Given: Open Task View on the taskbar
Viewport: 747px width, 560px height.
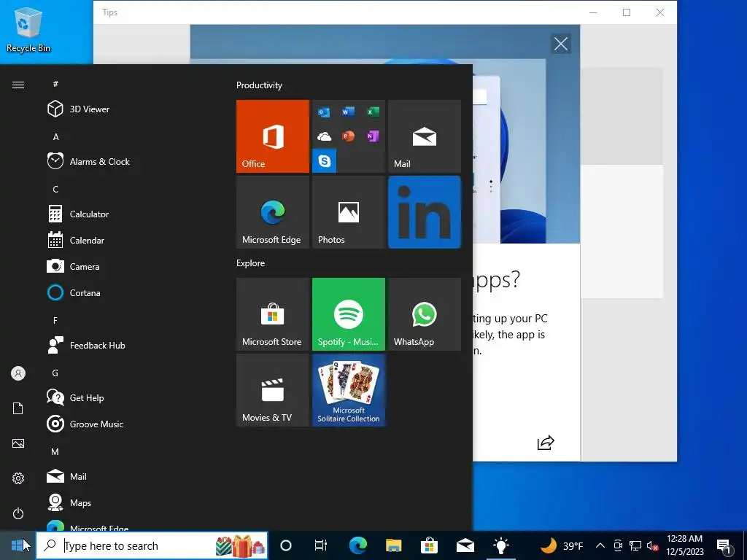Looking at the screenshot, I should [x=321, y=545].
